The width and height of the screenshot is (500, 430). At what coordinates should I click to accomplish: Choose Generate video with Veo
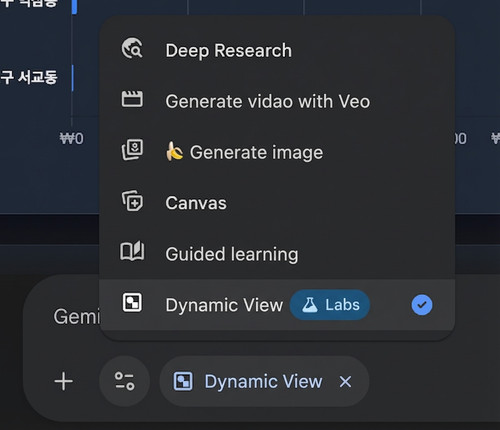pyautogui.click(x=277, y=101)
